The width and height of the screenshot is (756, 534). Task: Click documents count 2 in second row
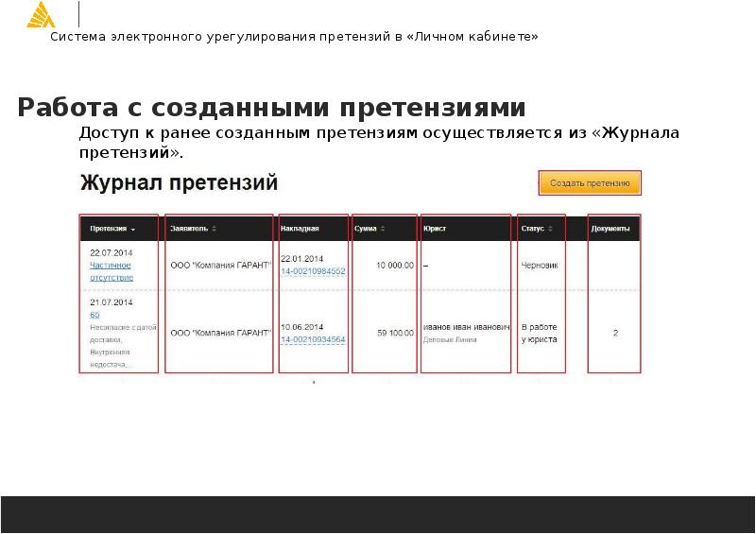pyautogui.click(x=615, y=333)
